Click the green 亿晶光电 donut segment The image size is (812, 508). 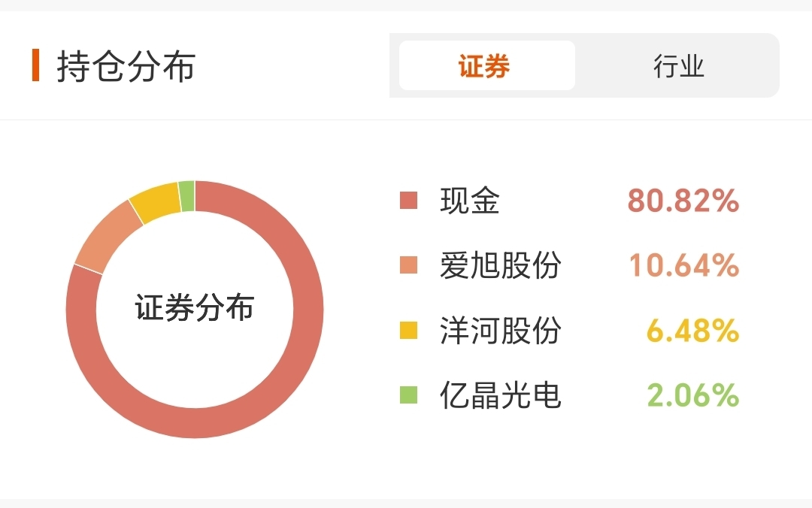[186, 196]
